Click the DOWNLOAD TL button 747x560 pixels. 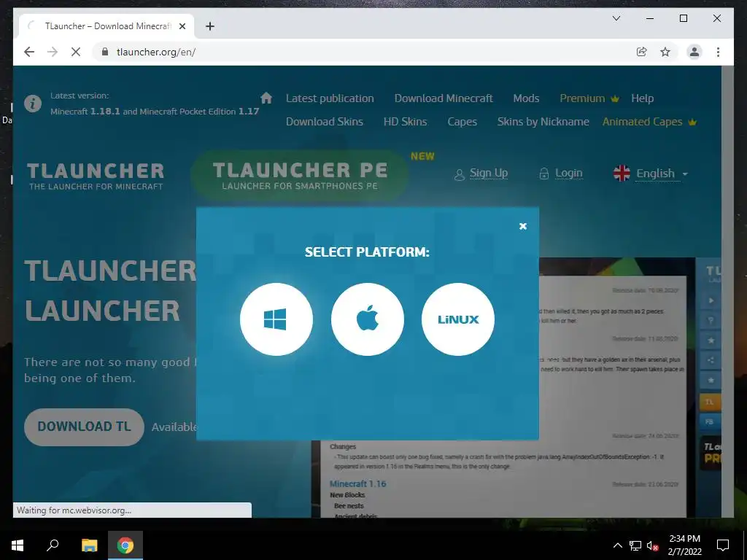tap(84, 427)
